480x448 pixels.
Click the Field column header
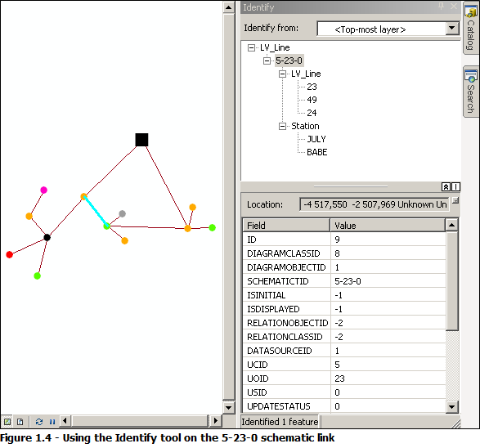pyautogui.click(x=286, y=226)
